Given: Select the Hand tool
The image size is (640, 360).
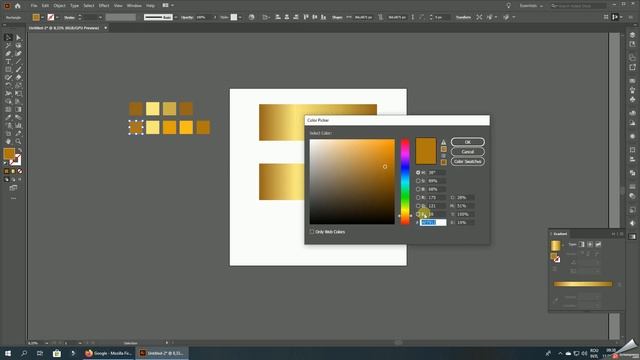Looking at the screenshot, I should [x=8, y=142].
